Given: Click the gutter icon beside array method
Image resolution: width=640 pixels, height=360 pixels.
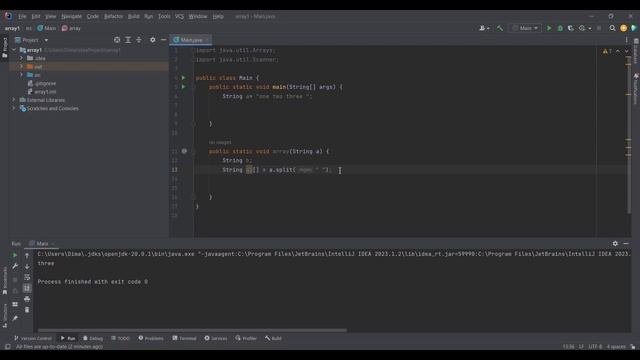Looking at the screenshot, I should (184, 151).
